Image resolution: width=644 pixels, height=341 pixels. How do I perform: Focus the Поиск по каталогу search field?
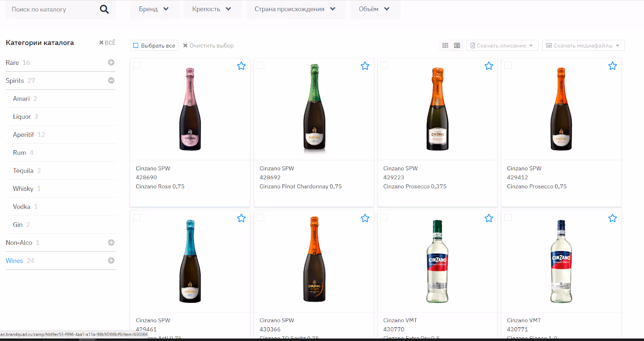(52, 9)
